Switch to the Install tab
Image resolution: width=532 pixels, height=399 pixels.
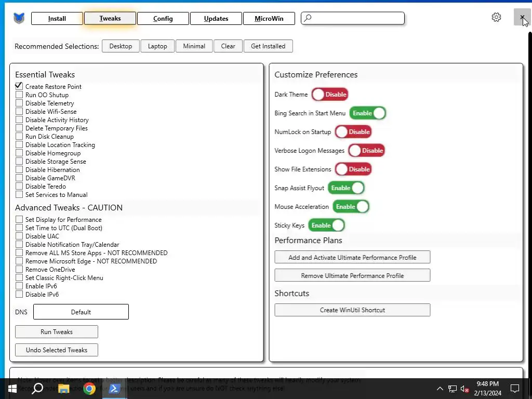point(57,18)
